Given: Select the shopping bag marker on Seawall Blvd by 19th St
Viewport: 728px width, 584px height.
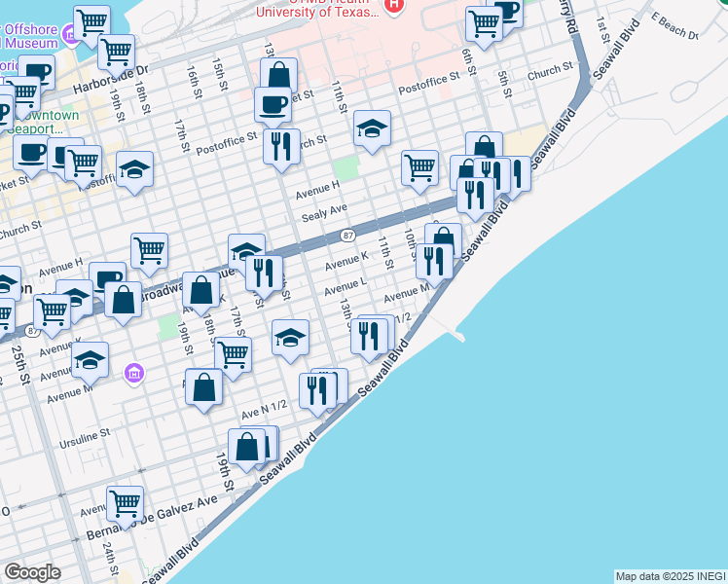Looking at the screenshot, I should (x=248, y=446).
